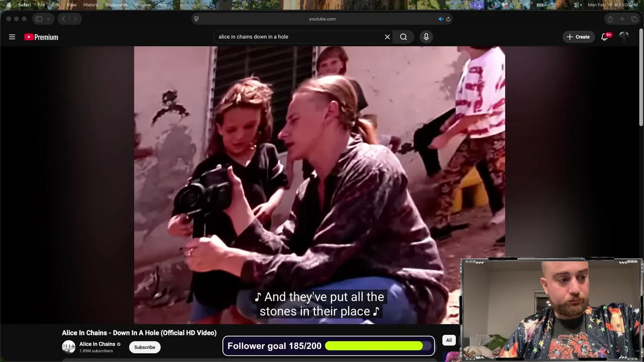Go forward with Safari forward arrow
This screenshot has width=644, height=362.
pyautogui.click(x=75, y=19)
